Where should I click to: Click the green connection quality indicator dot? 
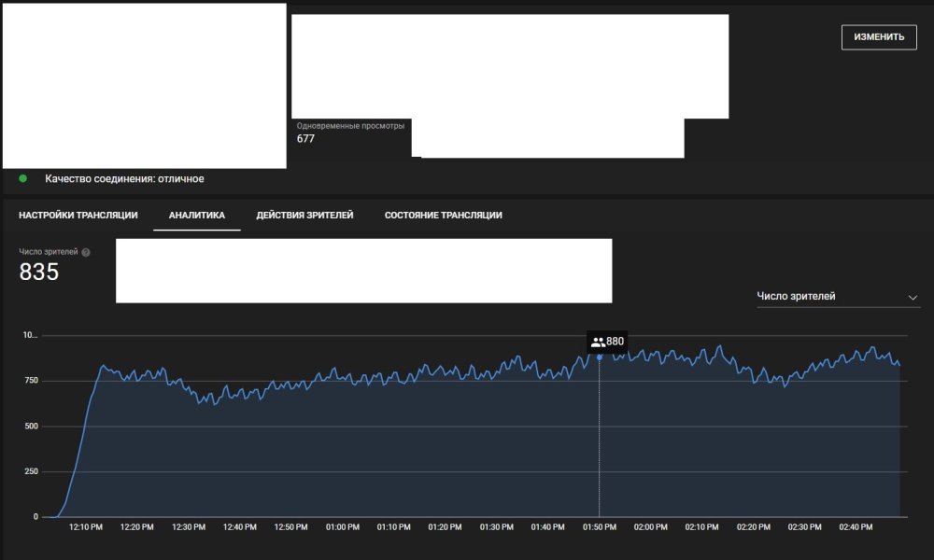click(23, 178)
